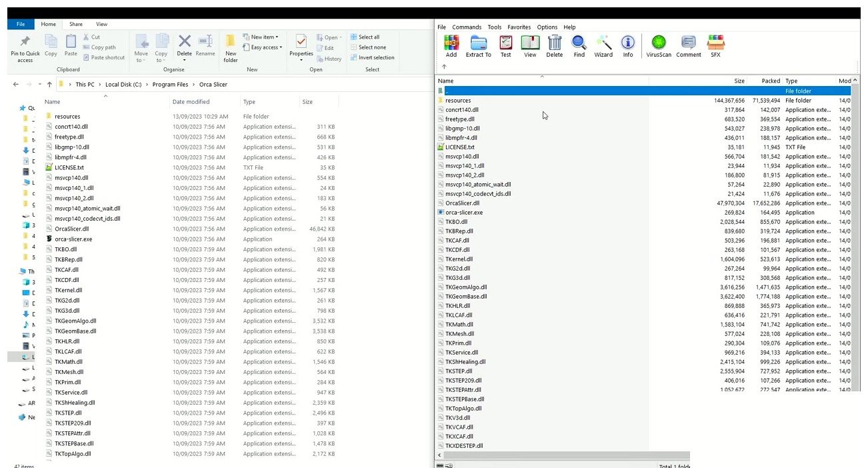
Task: Open the Commands menu in WinRAR
Action: [x=467, y=27]
